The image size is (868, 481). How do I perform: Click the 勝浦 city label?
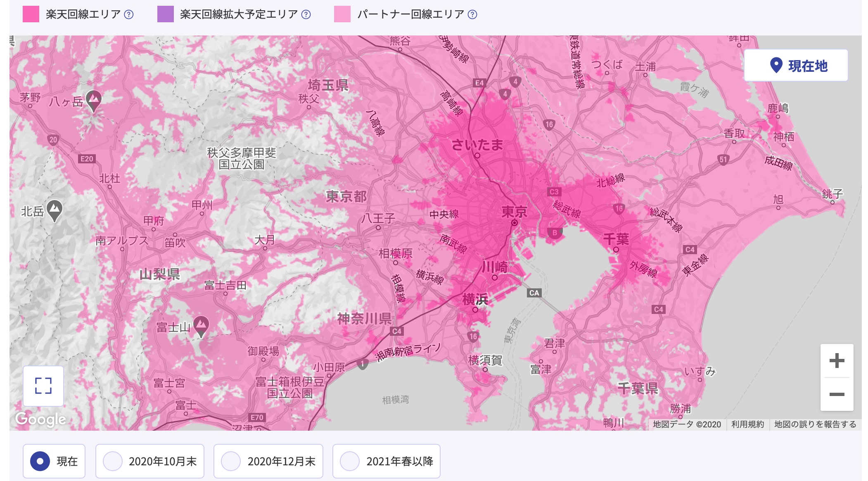[x=680, y=408]
